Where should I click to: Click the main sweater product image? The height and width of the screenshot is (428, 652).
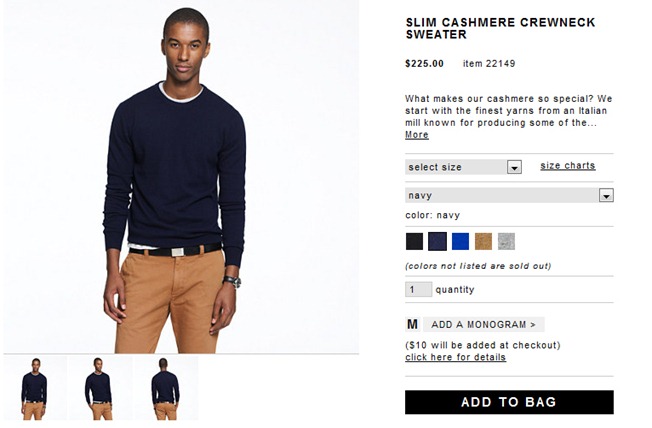pyautogui.click(x=181, y=177)
